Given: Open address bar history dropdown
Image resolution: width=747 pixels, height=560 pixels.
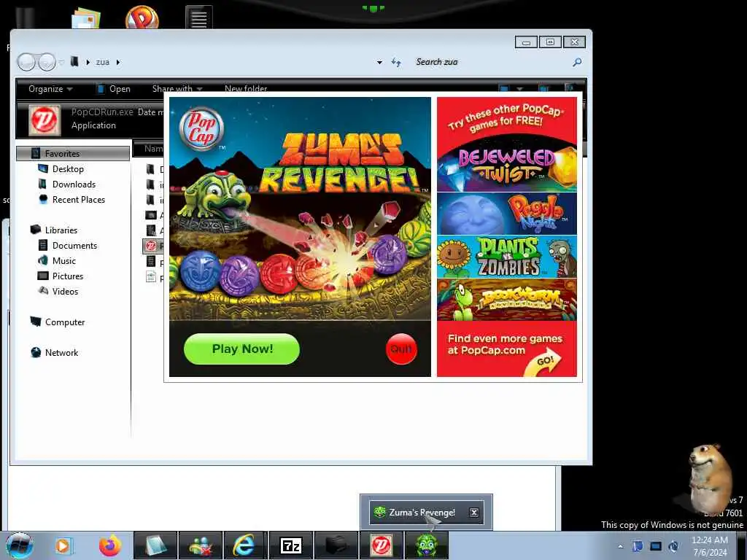Looking at the screenshot, I should 379,63.
